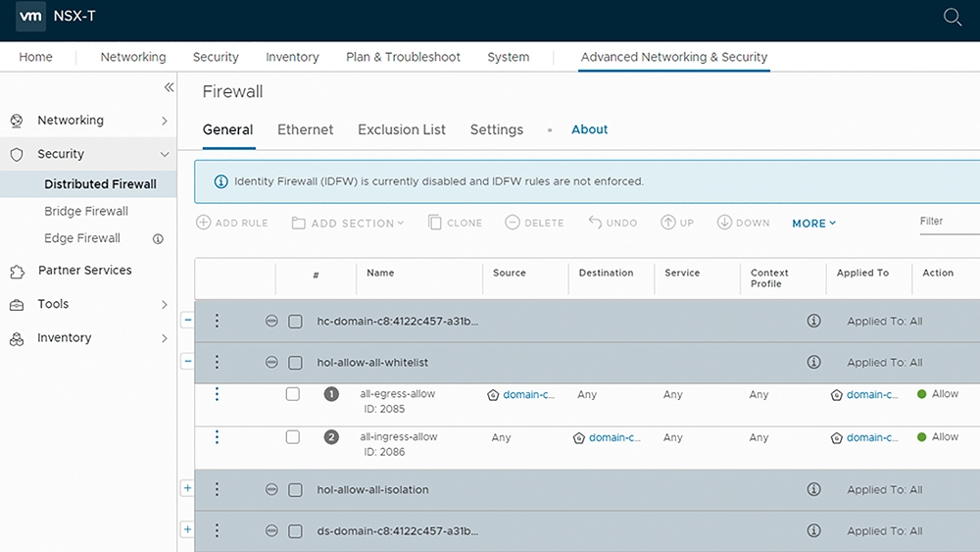The height and width of the screenshot is (552, 980).
Task: Collapse the hc-domain section with minus box
Action: click(187, 320)
